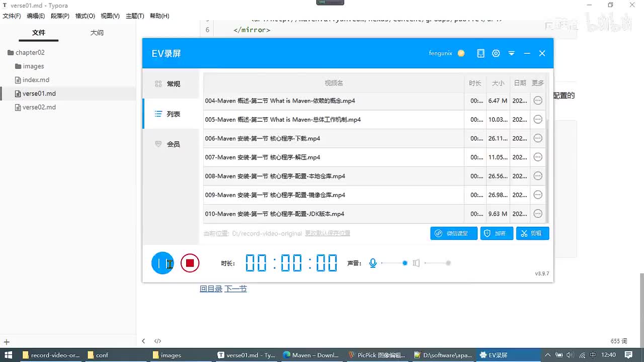The image size is (644, 362).
Task: Open more options for 005-Maven video row
Action: point(538,120)
